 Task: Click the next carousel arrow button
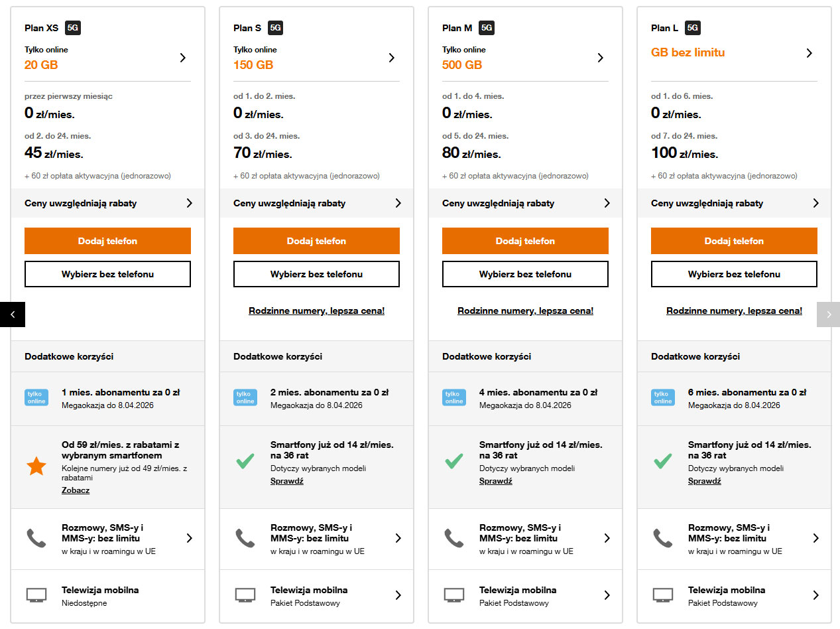click(828, 314)
